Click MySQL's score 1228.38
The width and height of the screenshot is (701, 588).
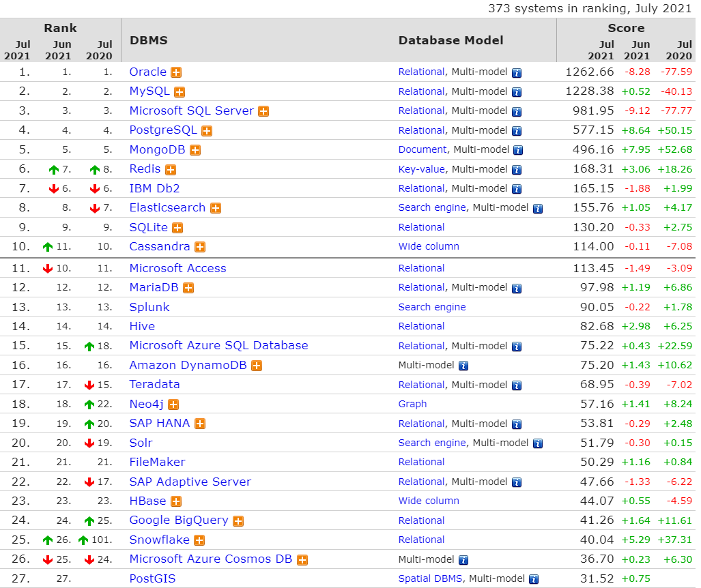click(x=590, y=91)
